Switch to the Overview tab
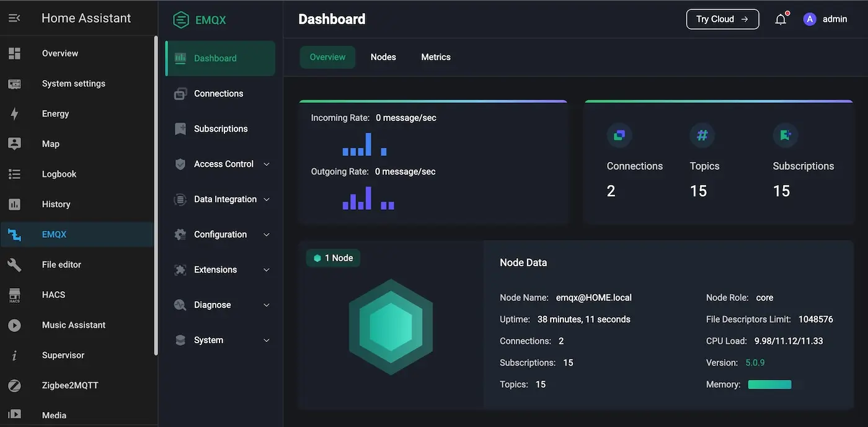Viewport: 868px width, 427px height. [x=327, y=57]
